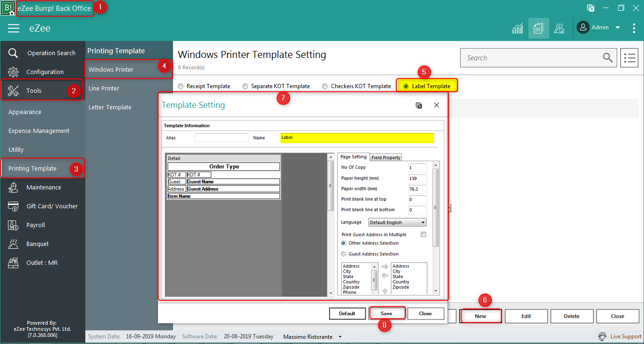Click right arrow to move address field
Viewport: 644px width, 344px height.
385,267
